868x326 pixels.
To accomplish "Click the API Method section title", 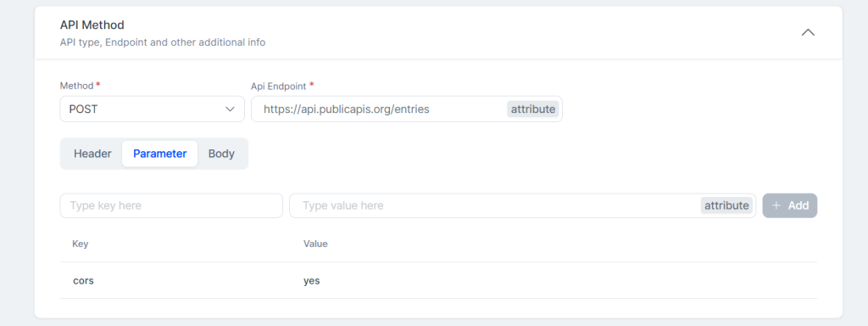I will (92, 25).
